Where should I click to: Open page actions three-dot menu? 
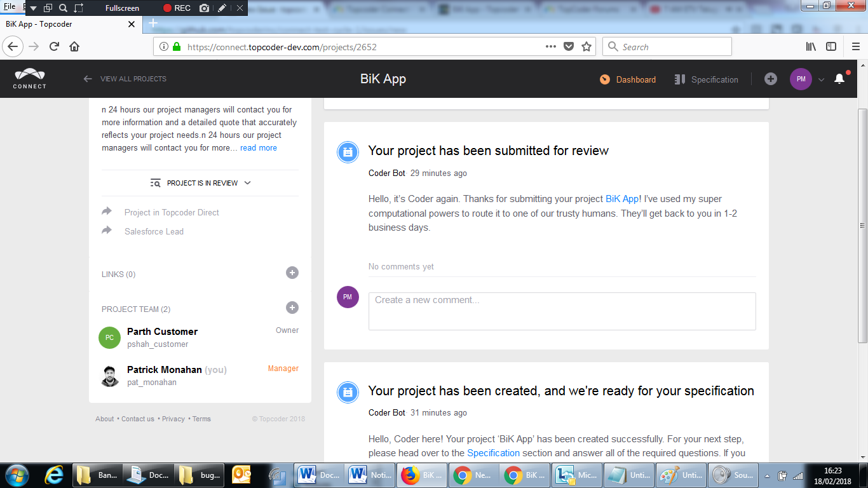click(x=552, y=46)
